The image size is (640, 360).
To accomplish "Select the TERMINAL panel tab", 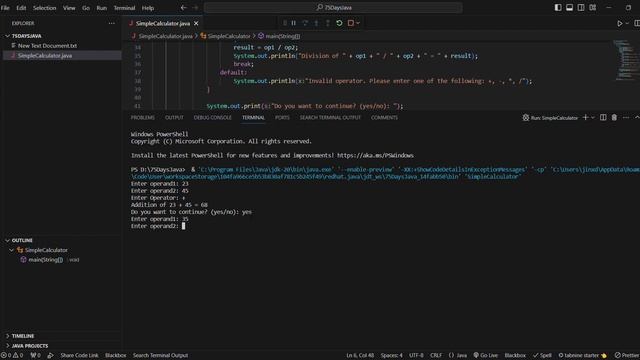I will (x=253, y=118).
